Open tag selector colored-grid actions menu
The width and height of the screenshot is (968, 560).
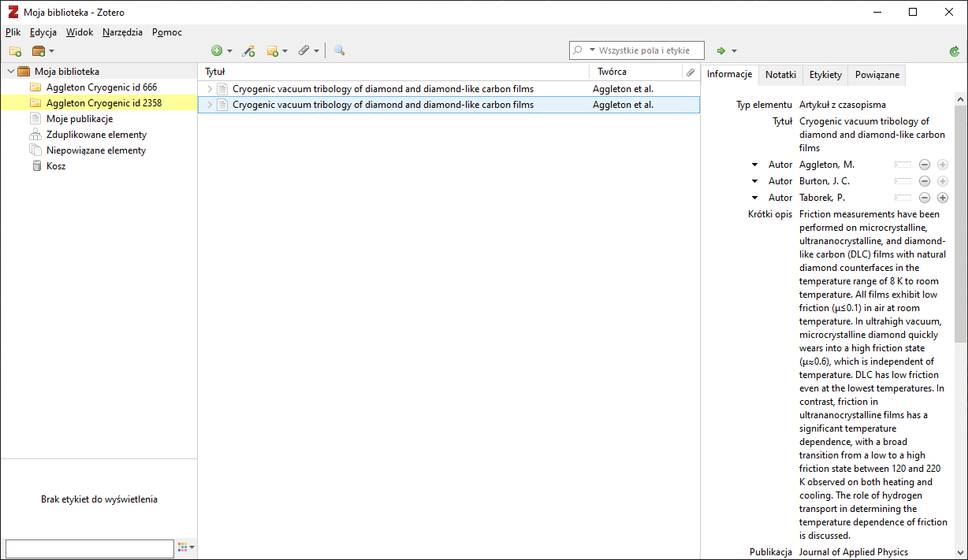pyautogui.click(x=186, y=547)
